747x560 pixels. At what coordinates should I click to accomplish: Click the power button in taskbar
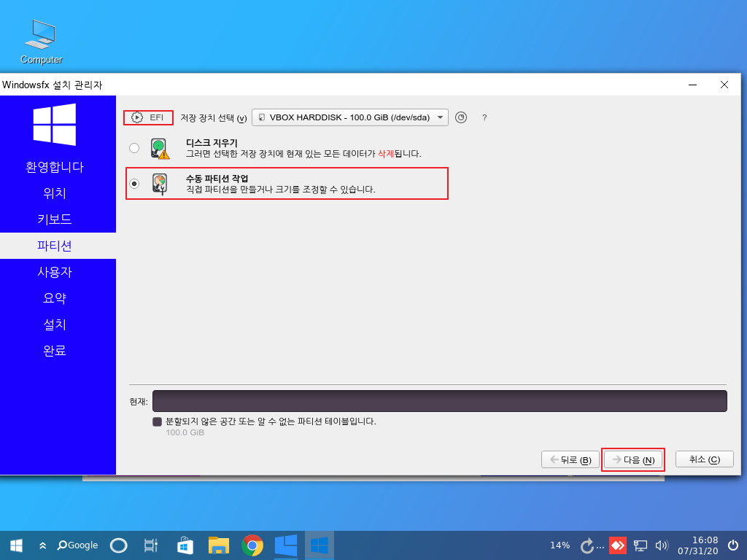[734, 545]
